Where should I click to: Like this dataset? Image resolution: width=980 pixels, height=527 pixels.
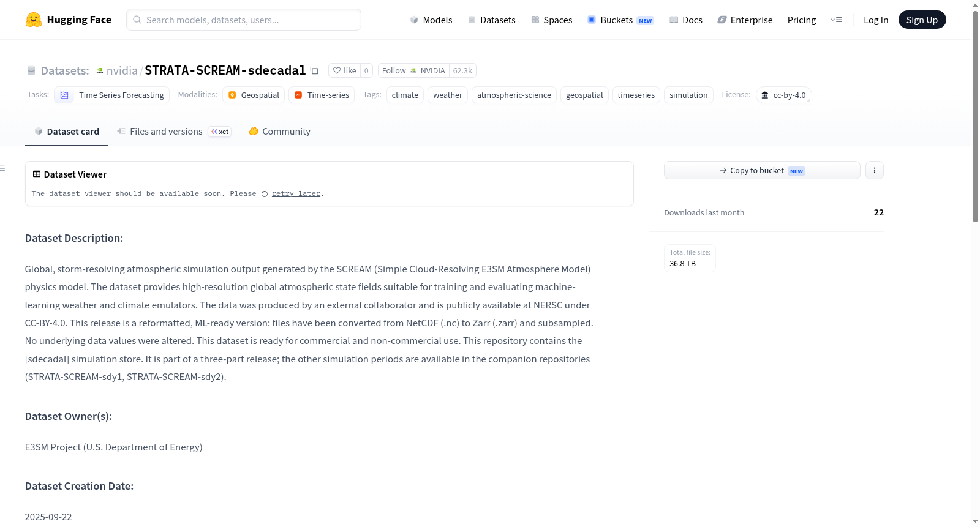345,70
